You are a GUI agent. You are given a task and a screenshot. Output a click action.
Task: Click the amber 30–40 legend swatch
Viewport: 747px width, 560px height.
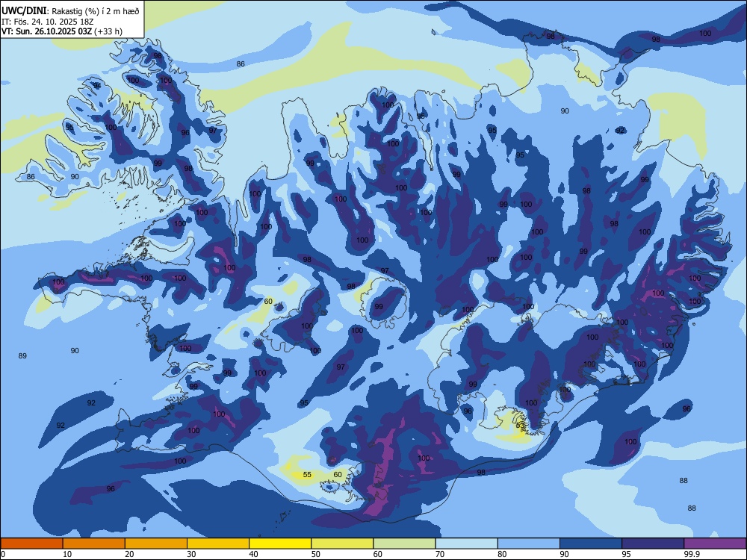(218, 544)
